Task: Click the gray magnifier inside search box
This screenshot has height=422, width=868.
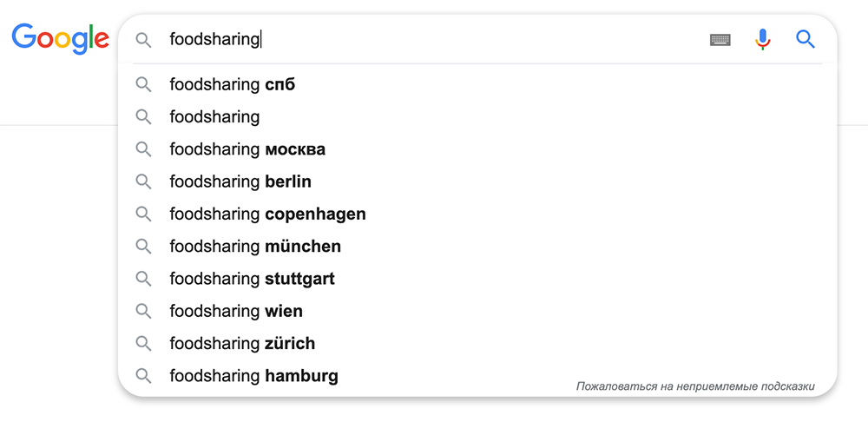Action: click(143, 40)
